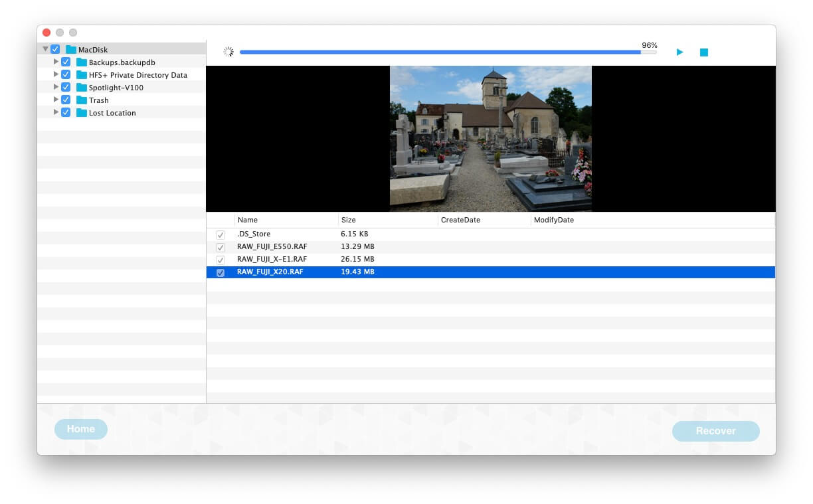
Task: Toggle HFS+ Private Directory Data checkbox
Action: (x=66, y=74)
